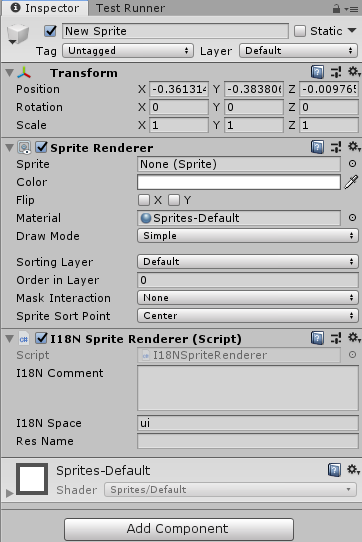Click the Scale X field

tap(179, 125)
